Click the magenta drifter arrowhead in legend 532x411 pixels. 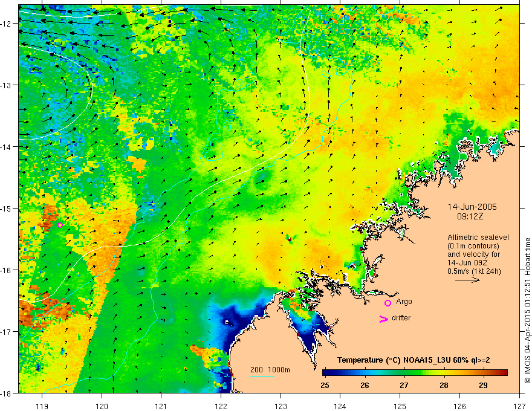383,319
